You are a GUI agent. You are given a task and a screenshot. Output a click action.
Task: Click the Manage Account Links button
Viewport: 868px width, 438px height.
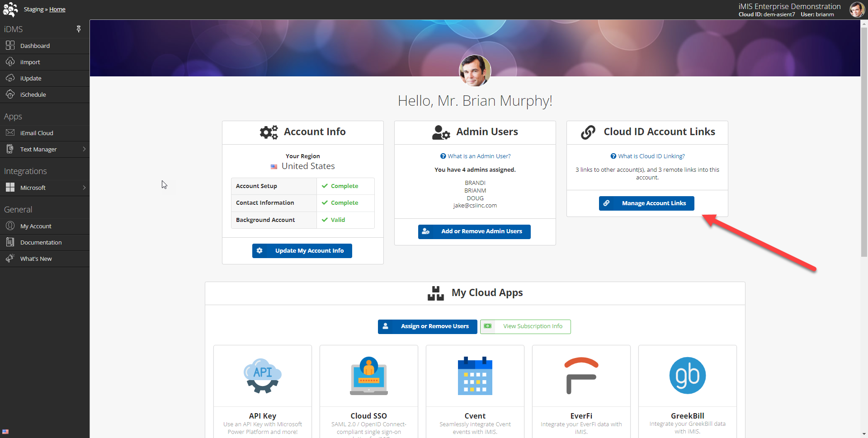click(x=646, y=203)
